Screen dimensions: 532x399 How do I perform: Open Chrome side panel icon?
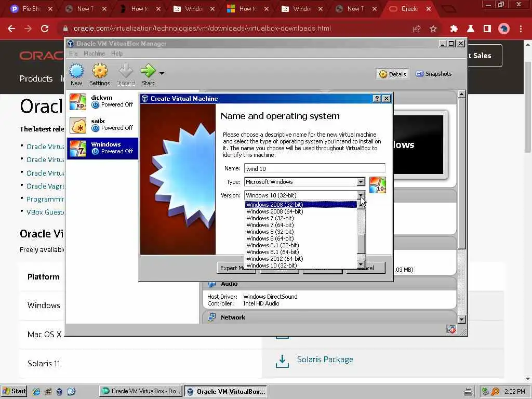487,29
